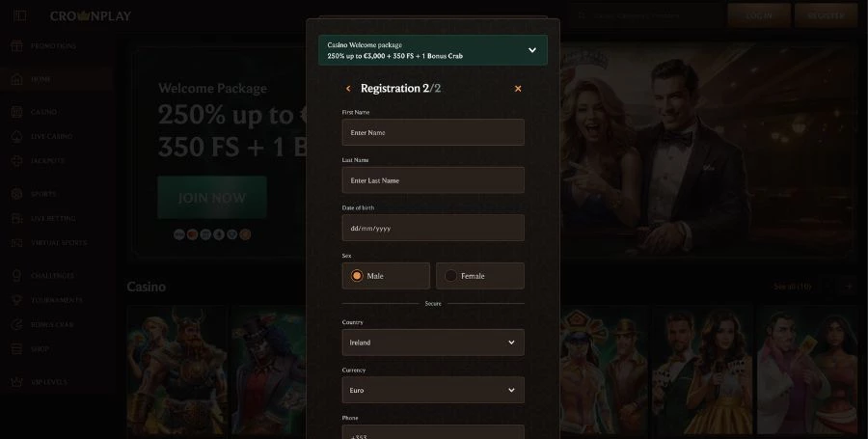This screenshot has width=868, height=439.
Task: Click the search magnifier icon
Action: pos(582,15)
